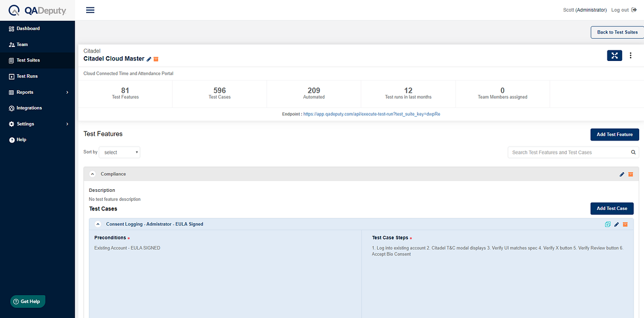Edit the Compliance feature pencil icon
644x318 pixels.
622,174
